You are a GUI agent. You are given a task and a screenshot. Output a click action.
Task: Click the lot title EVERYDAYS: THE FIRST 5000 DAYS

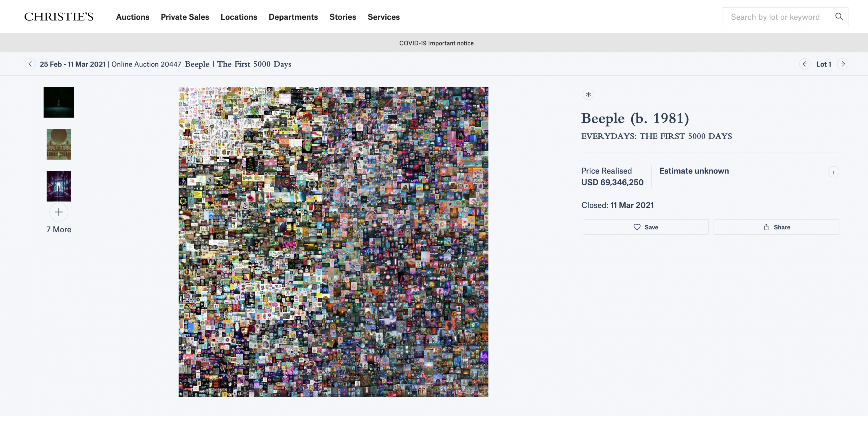tap(656, 136)
